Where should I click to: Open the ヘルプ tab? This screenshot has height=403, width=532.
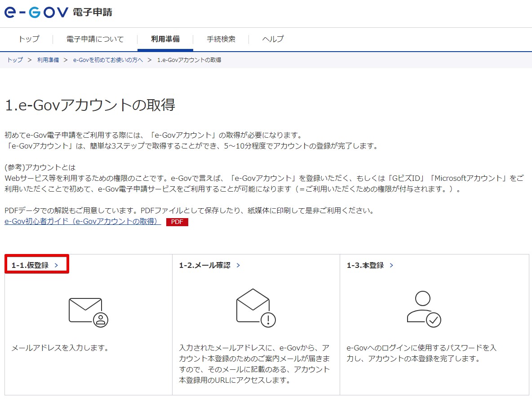pyautogui.click(x=273, y=39)
